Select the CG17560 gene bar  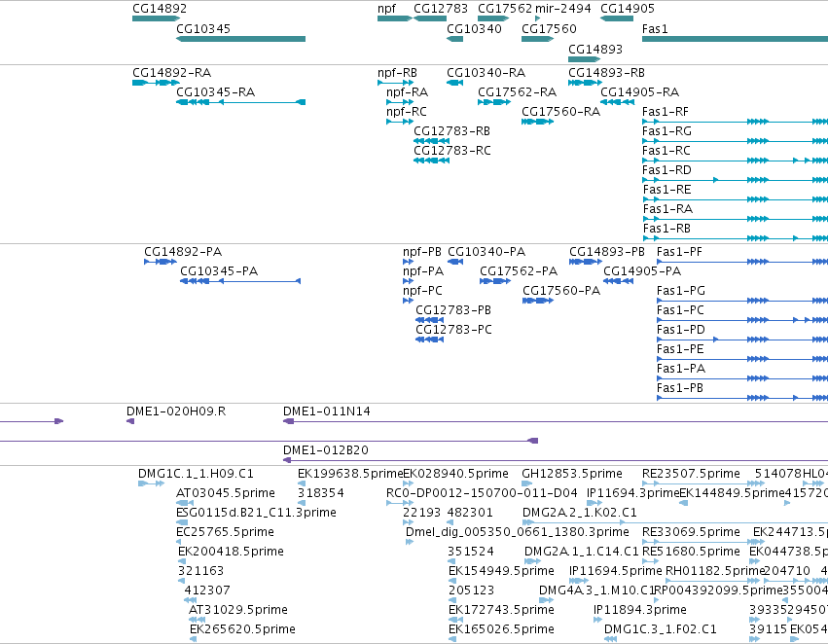[x=537, y=39]
